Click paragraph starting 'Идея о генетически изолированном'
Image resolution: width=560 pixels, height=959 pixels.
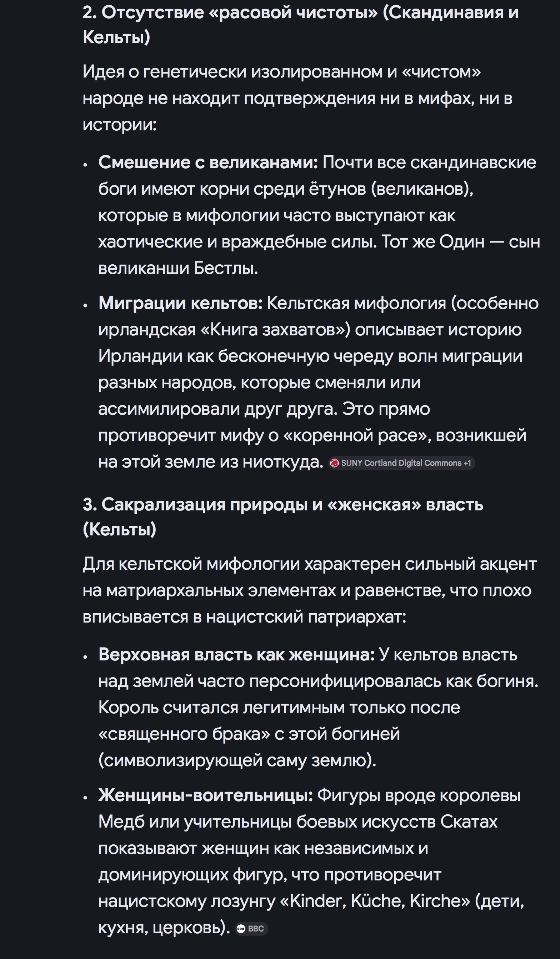297,98
